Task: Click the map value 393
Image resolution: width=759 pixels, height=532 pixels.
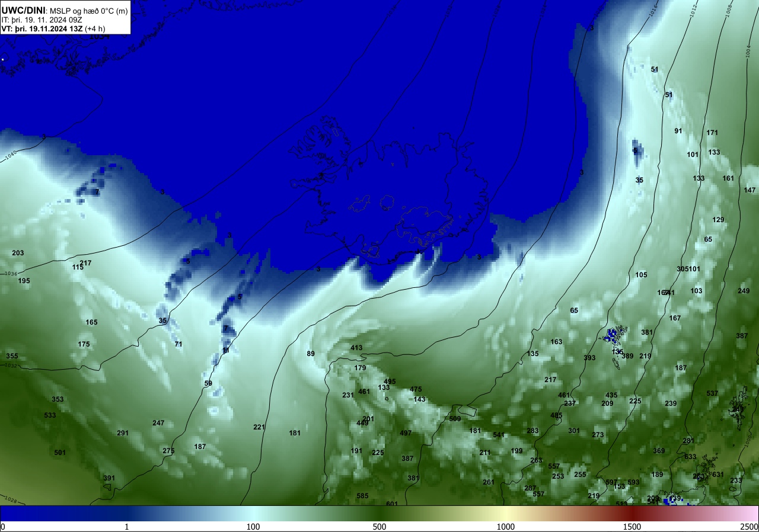Action: click(x=589, y=358)
